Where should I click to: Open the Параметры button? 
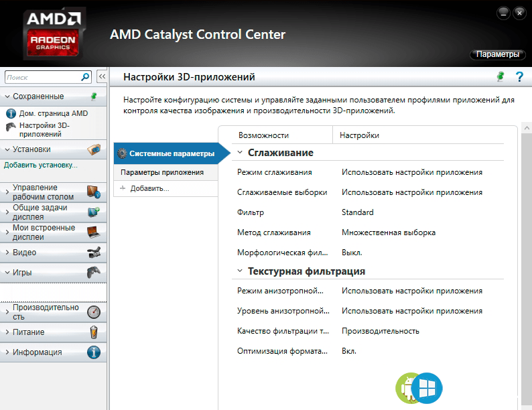[497, 54]
